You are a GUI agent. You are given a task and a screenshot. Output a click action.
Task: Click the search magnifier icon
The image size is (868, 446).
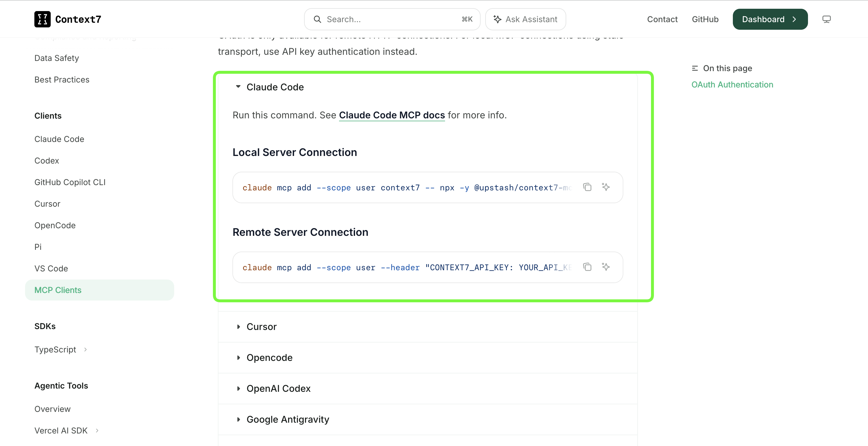[x=317, y=19]
